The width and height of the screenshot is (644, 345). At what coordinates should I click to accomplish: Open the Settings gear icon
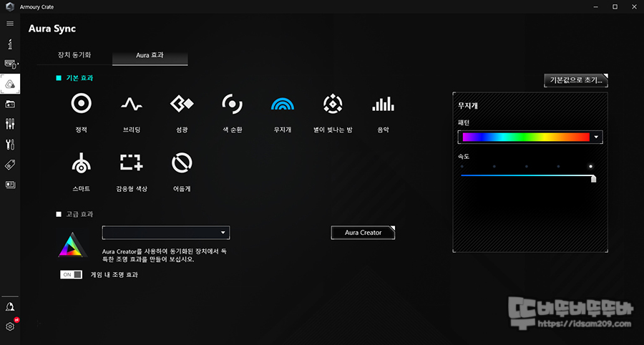(x=10, y=326)
